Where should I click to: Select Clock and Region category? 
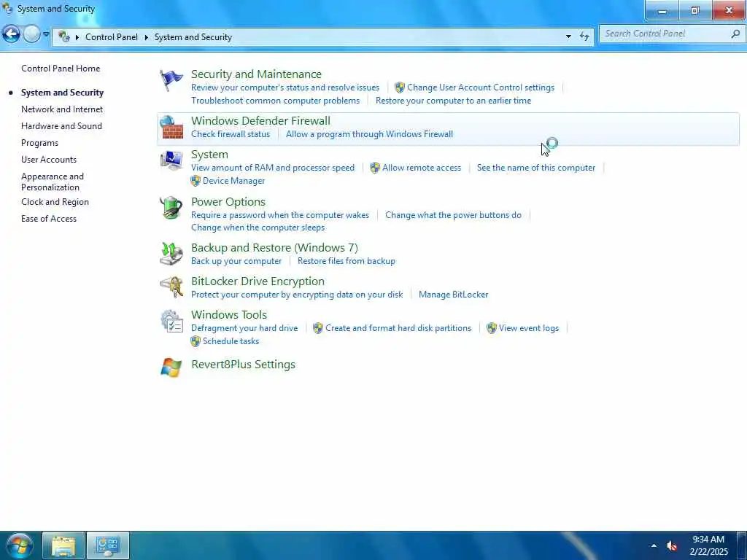tap(55, 202)
